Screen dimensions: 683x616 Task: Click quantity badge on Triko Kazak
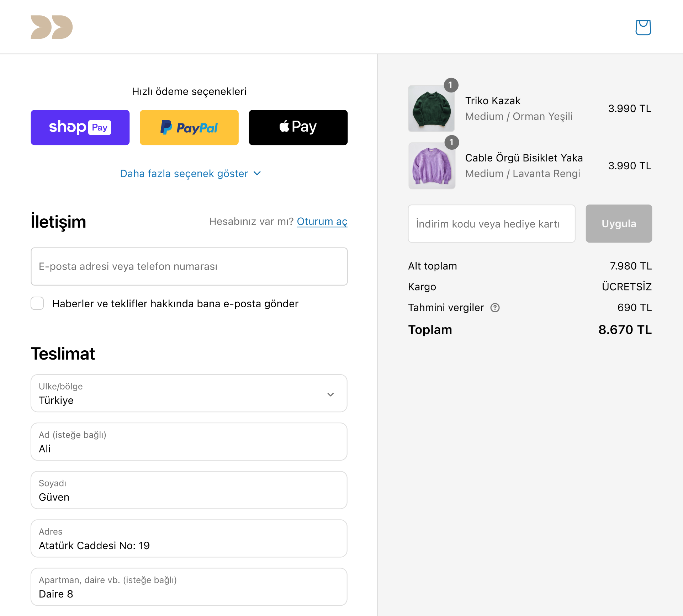[451, 85]
